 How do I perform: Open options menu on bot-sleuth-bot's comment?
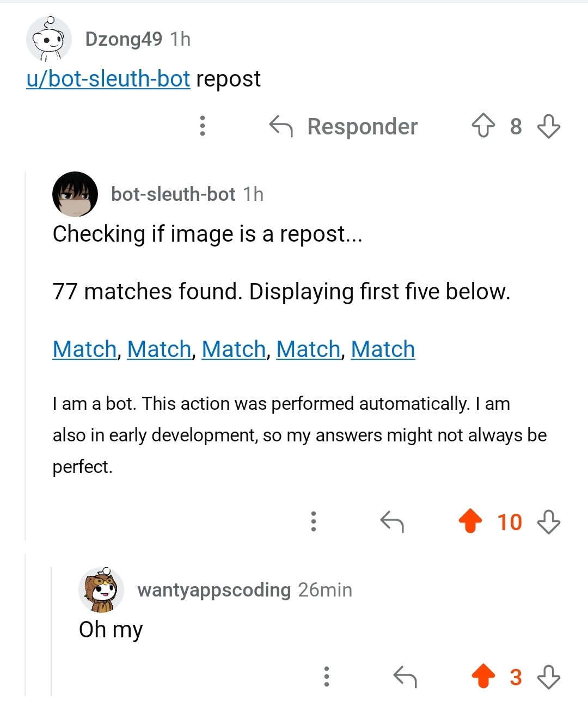314,521
